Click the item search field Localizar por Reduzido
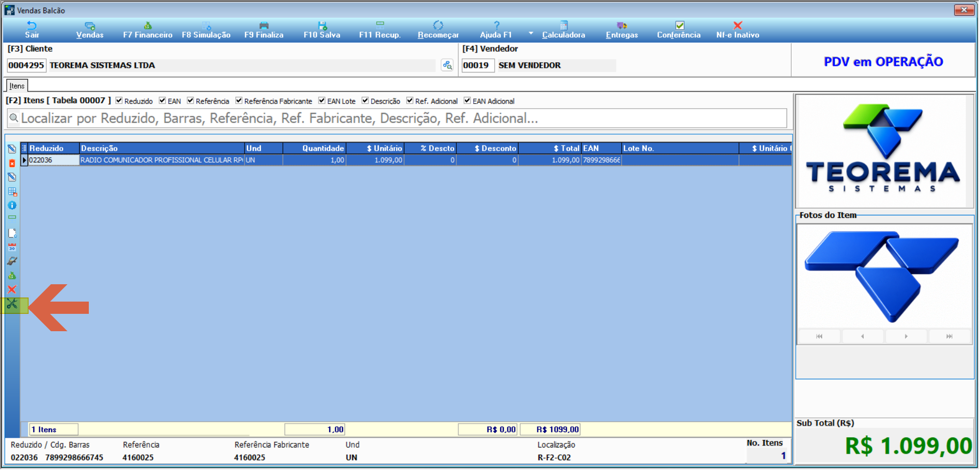 click(397, 118)
